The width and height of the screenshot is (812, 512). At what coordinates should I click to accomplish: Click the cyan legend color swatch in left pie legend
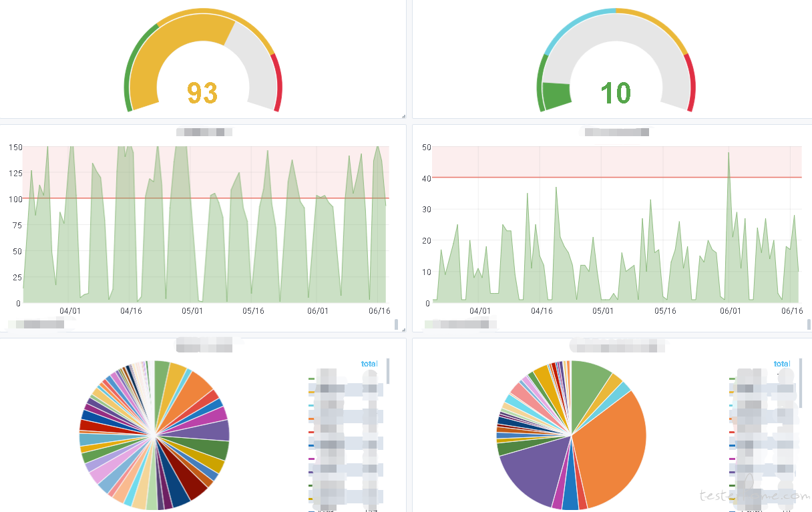(311, 405)
